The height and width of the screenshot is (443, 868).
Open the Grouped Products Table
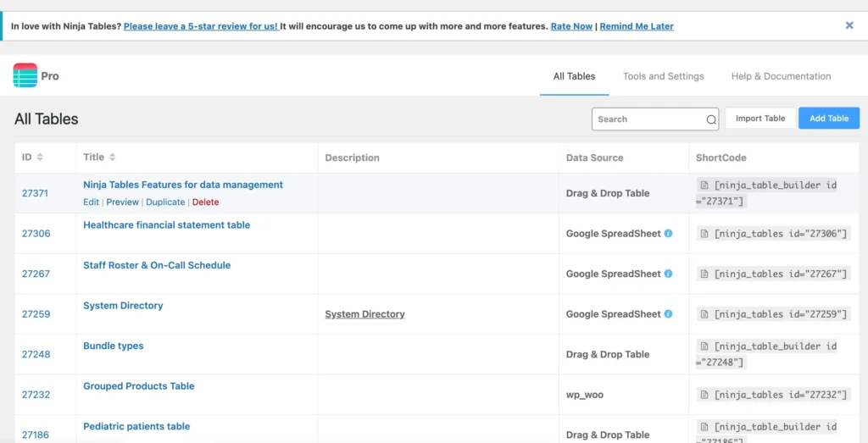point(138,386)
